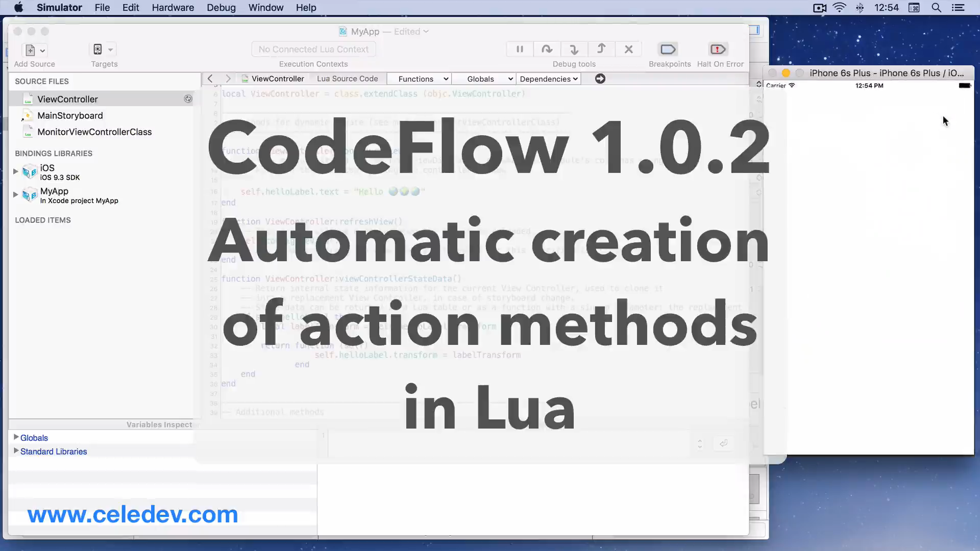
Task: Expand the MyApp bindings library
Action: pyautogui.click(x=16, y=194)
